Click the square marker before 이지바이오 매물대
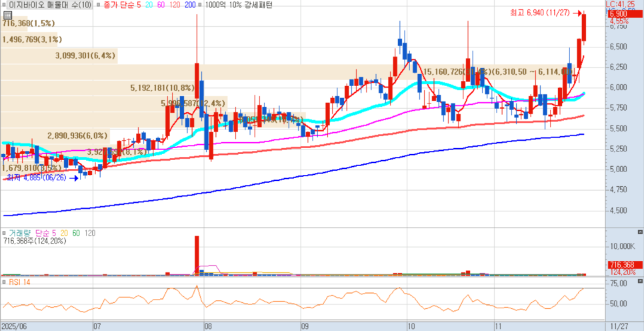 (4, 5)
